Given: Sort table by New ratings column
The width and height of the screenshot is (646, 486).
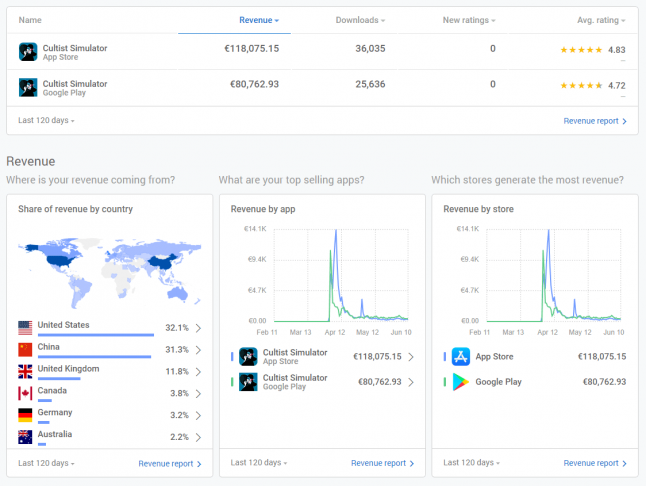Looking at the screenshot, I should (469, 20).
